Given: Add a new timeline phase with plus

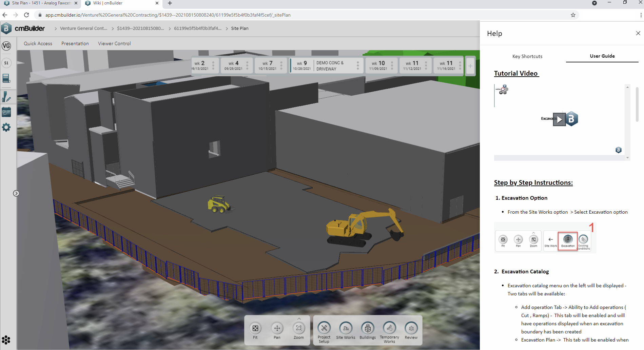Looking at the screenshot, I should point(470,66).
